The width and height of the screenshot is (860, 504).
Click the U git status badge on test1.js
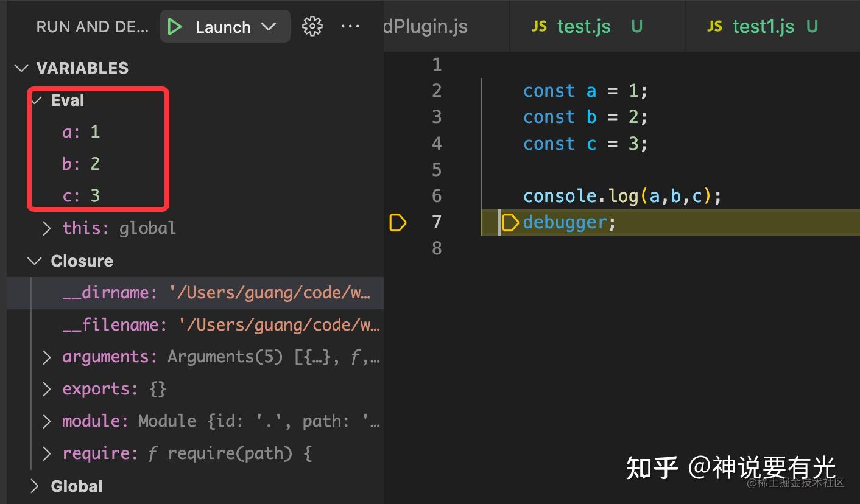tap(812, 26)
